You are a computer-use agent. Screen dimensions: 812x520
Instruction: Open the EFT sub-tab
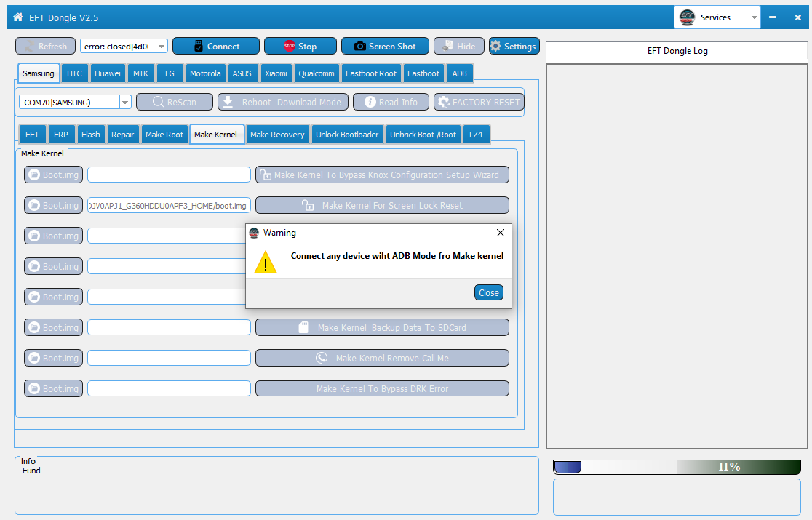(32, 135)
